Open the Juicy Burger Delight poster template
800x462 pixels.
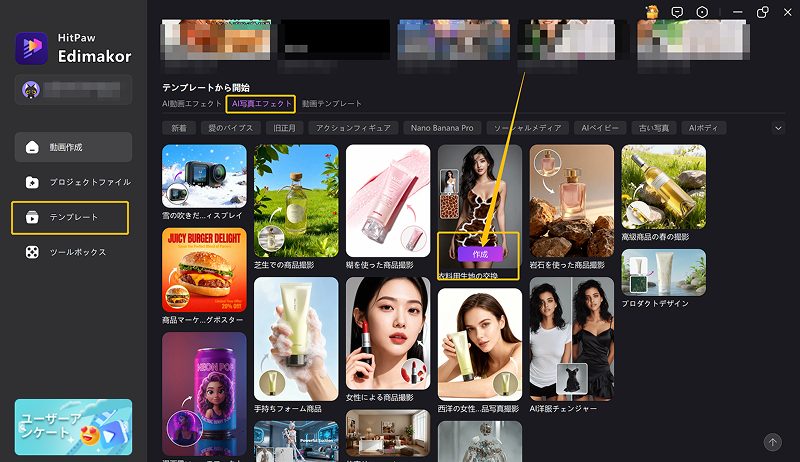point(204,270)
